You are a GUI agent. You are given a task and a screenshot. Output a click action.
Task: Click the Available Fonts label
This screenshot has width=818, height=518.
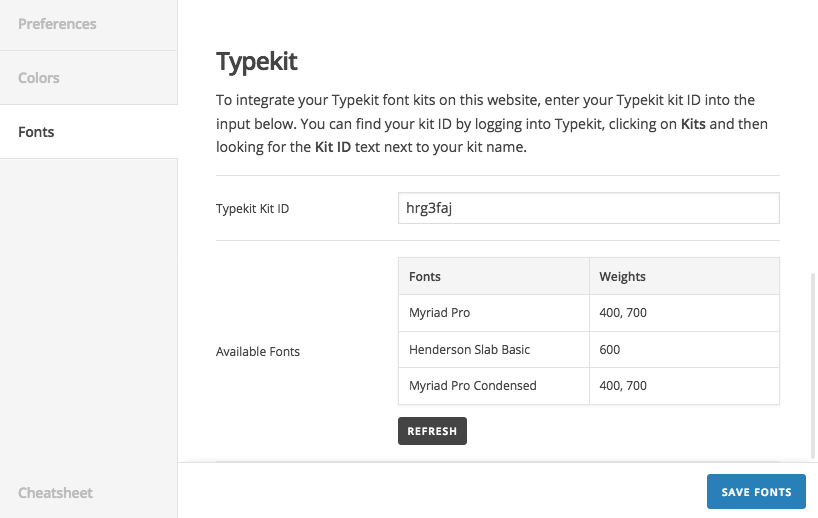coord(258,352)
